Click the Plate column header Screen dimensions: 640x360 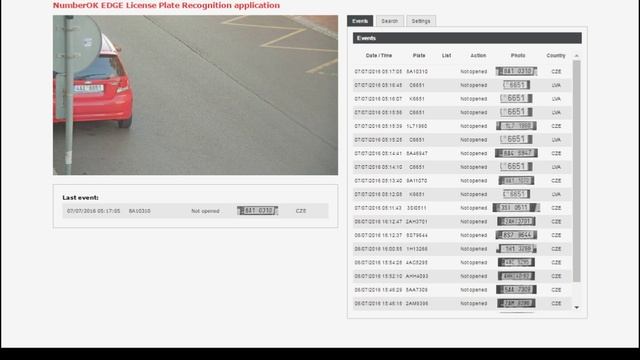point(419,56)
